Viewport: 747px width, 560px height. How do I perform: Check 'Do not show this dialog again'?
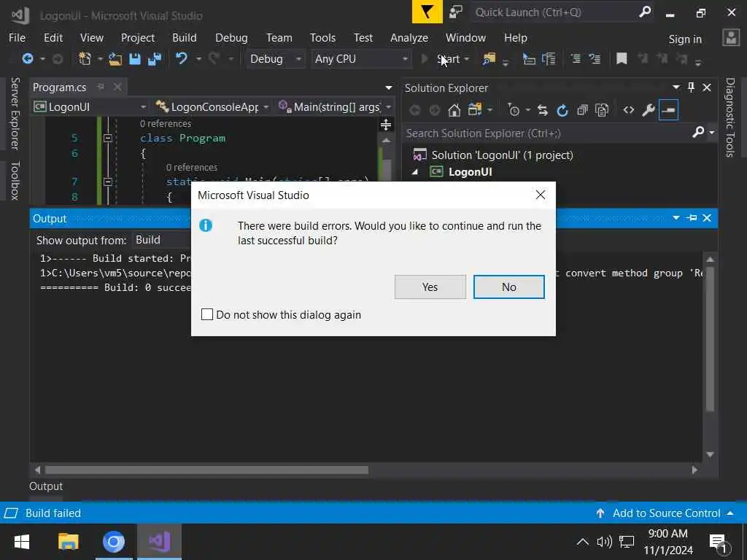tap(206, 314)
